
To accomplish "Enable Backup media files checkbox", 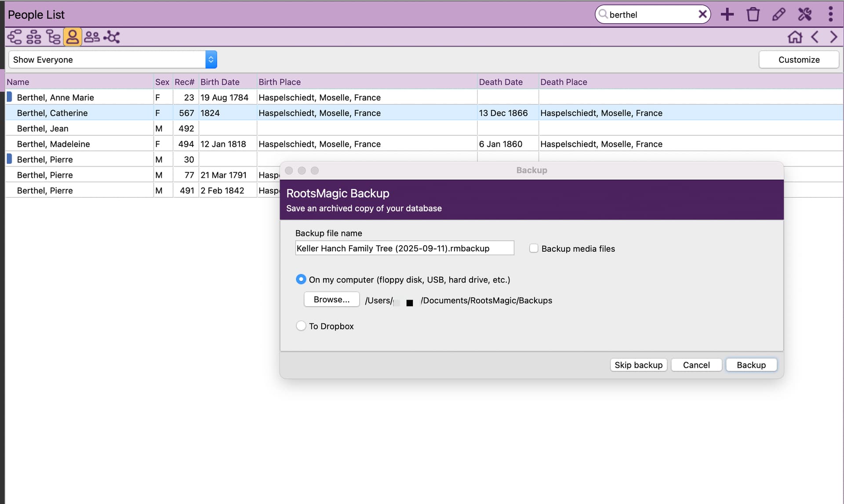I will [x=534, y=248].
